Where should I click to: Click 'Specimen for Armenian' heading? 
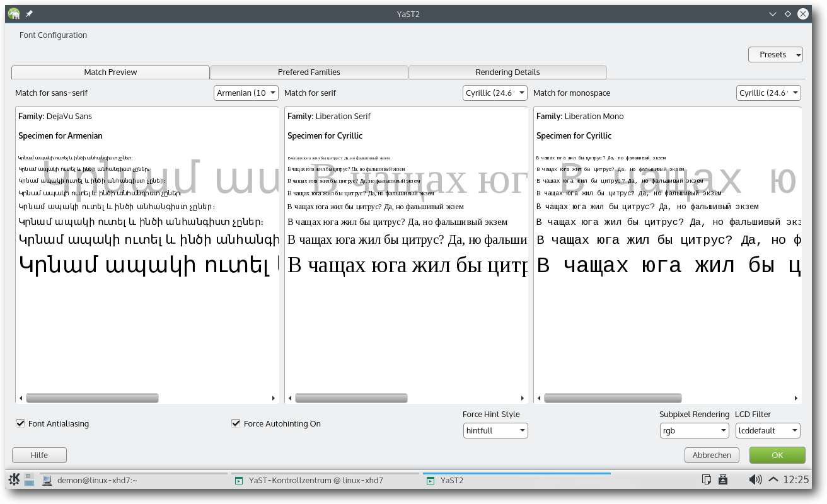tap(61, 135)
